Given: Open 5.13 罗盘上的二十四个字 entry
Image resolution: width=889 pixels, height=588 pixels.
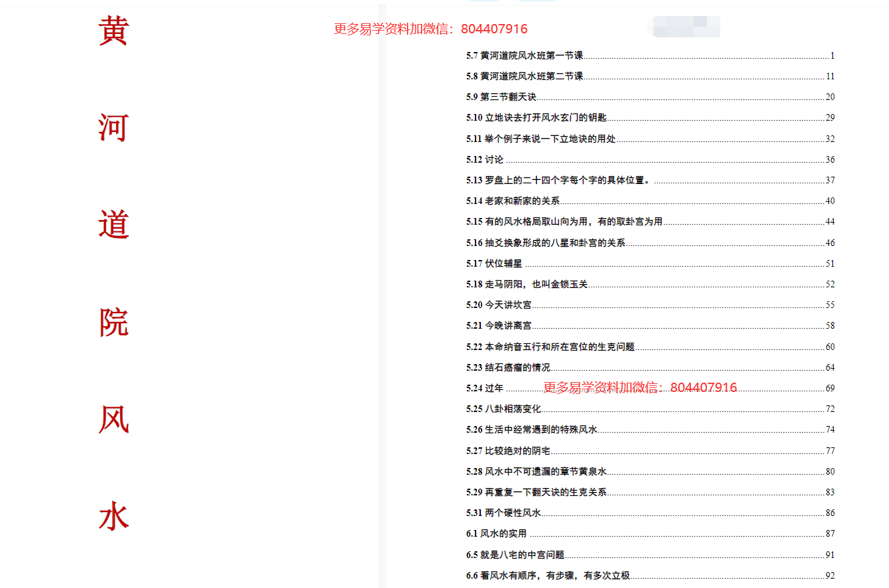Looking at the screenshot, I should (x=558, y=180).
